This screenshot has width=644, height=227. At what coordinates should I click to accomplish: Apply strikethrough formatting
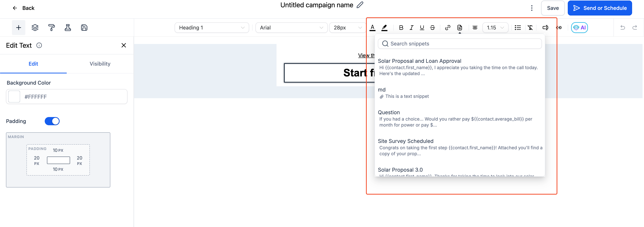(x=433, y=28)
